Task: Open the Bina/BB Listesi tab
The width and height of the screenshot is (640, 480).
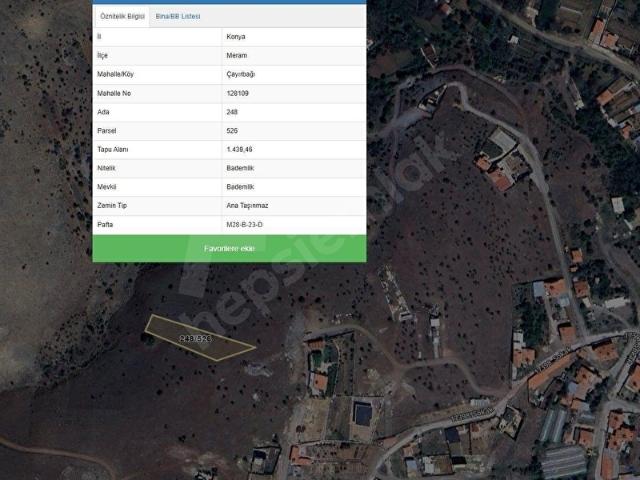Action: pos(178,16)
